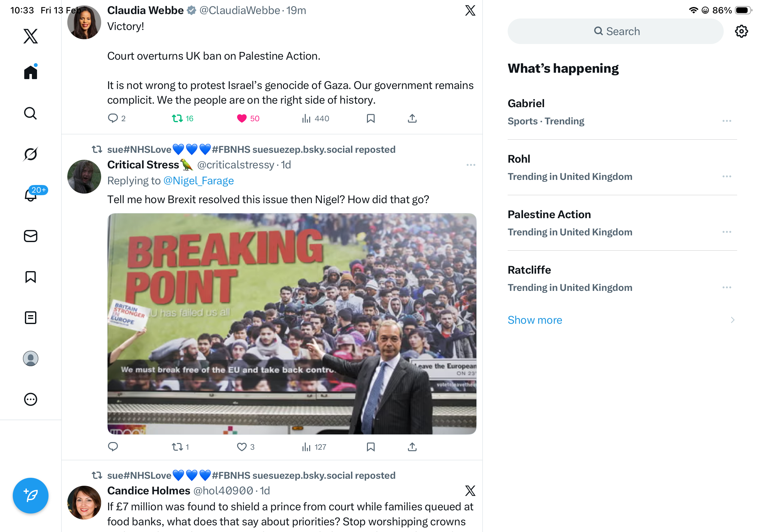The height and width of the screenshot is (532, 762).
Task: Undo repost on Claudia Webbe's post
Action: coord(177,118)
